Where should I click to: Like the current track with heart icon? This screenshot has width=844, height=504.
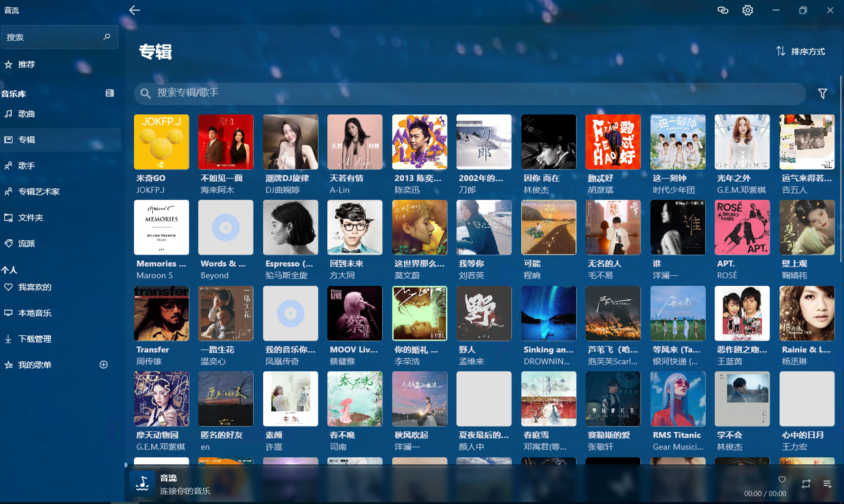point(782,479)
